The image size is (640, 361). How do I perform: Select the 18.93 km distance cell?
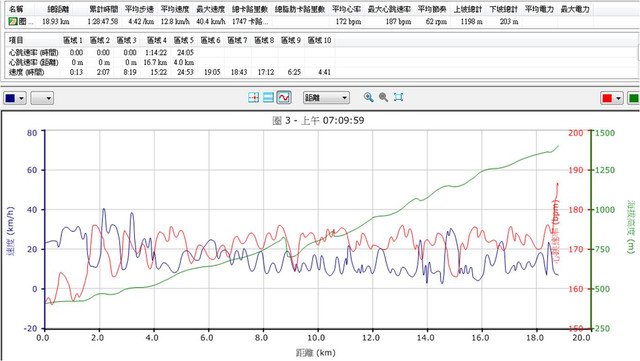(x=56, y=21)
